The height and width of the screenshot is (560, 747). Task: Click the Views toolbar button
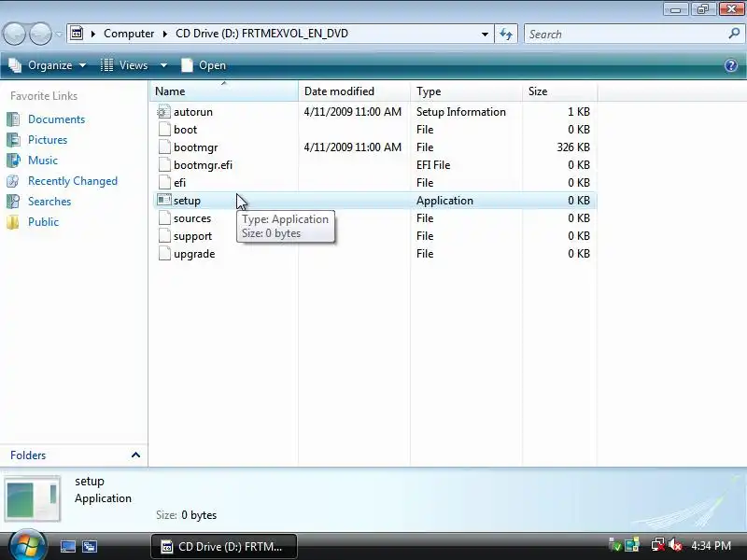point(125,65)
